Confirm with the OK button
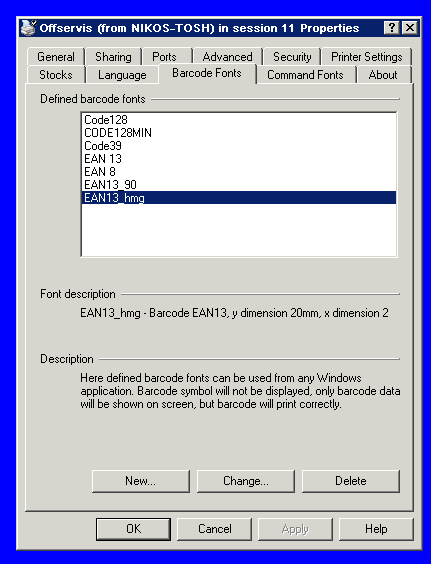This screenshot has height=564, width=431. 133,529
